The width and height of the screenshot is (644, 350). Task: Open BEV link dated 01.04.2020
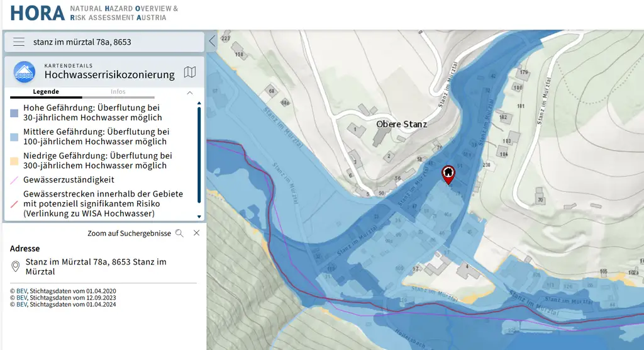(x=22, y=291)
